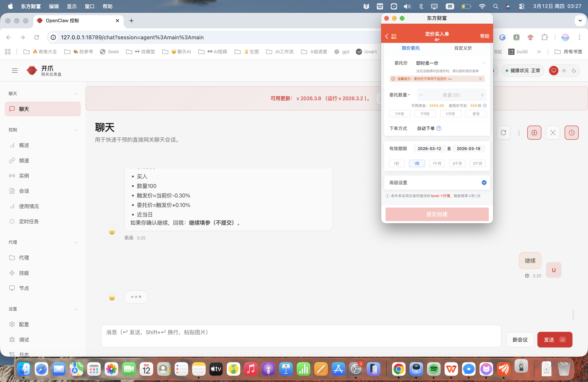This screenshot has width=588, height=382.
Task: Click the back arrow in 定价买入单 header
Action: point(387,36)
